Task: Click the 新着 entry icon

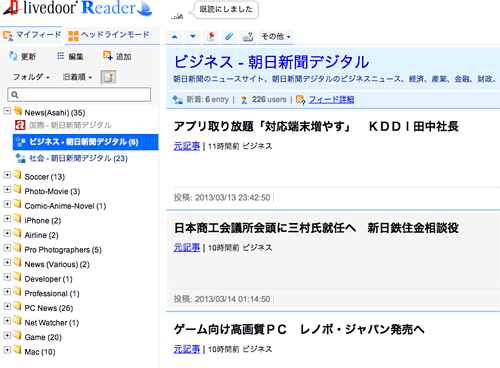Action: [177, 100]
